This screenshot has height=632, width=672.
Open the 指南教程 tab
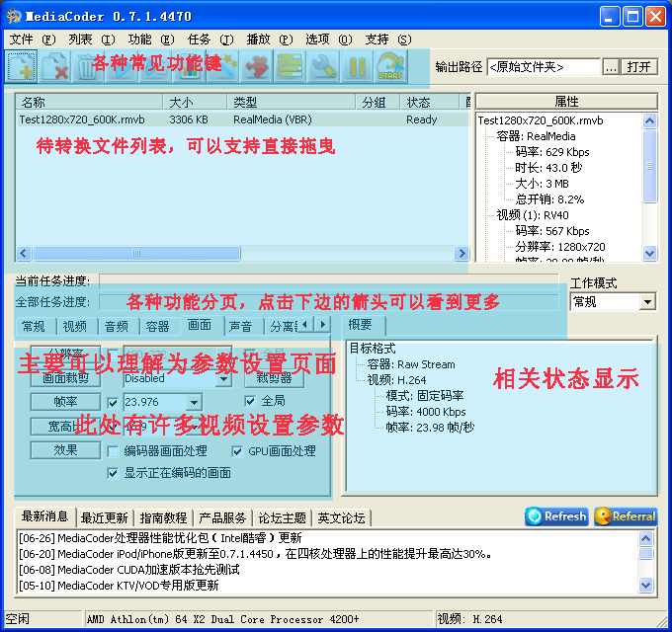click(x=163, y=518)
